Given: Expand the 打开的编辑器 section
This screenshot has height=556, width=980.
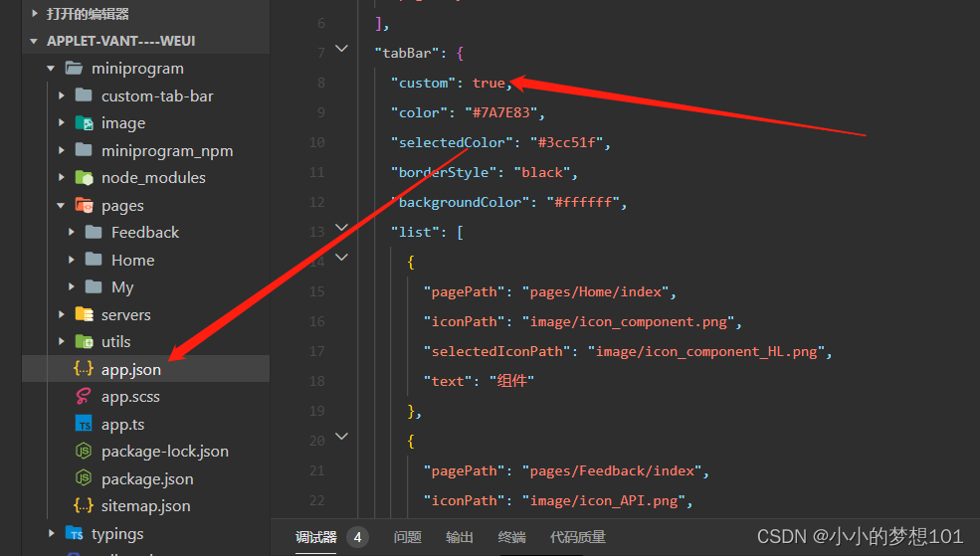Looking at the screenshot, I should [36, 14].
